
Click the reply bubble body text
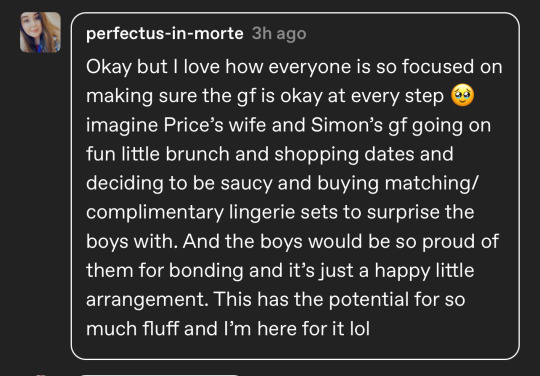pos(294,198)
